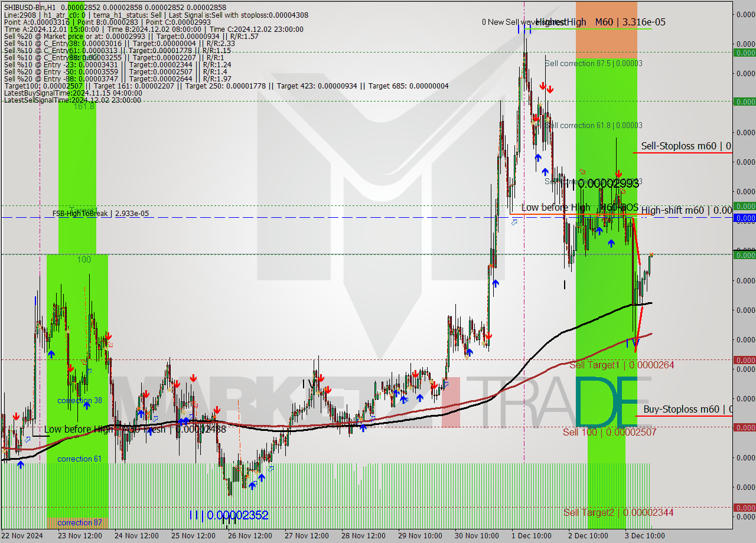Screen dimensions: 756x543
Task: Click the 'Sell %10 @ C_Entry88' row
Action: coord(113,57)
